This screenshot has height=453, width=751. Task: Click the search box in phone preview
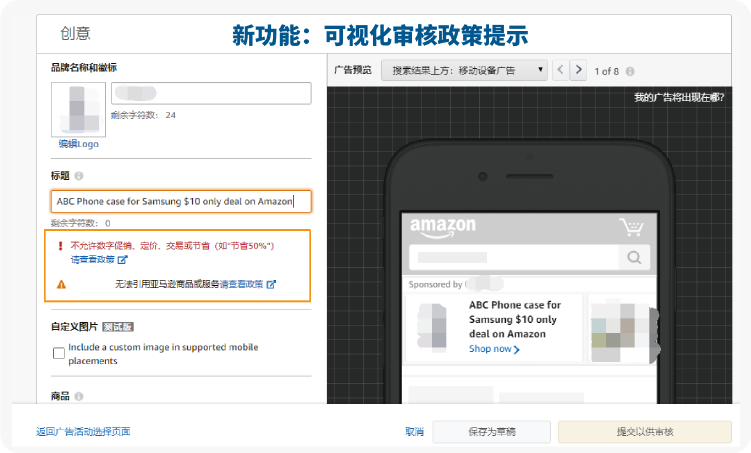[513, 258]
